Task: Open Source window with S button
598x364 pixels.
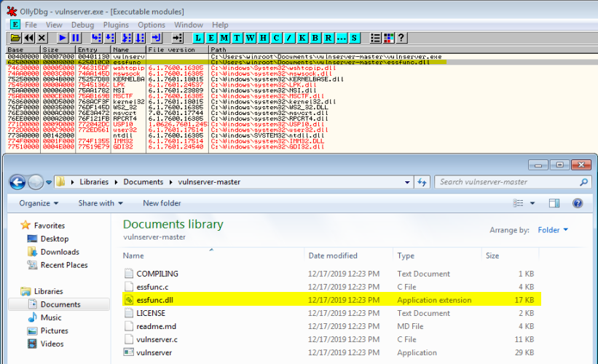Action: point(354,38)
